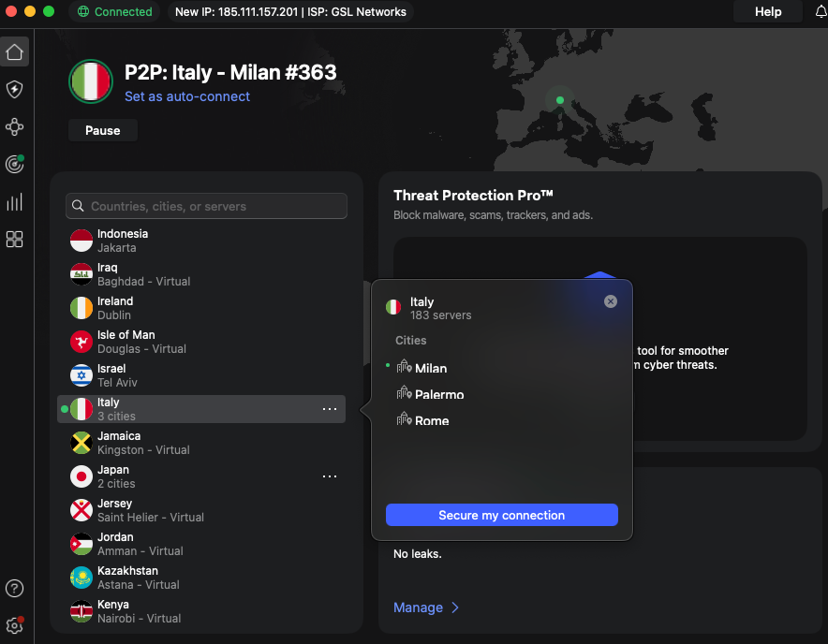
Task: Click the Jersey flag icon
Action: 81,510
